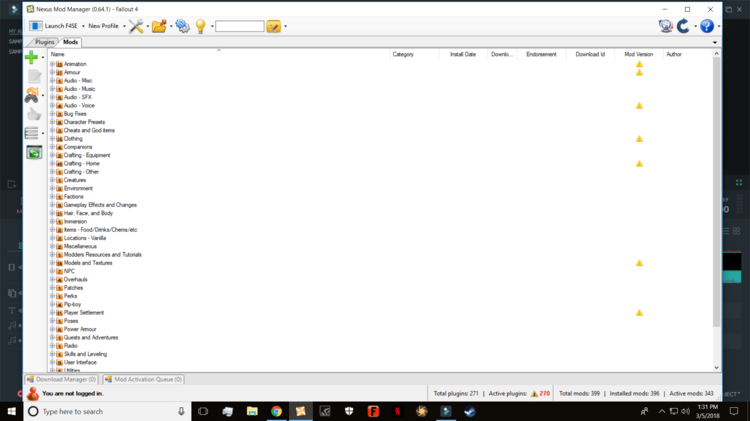Click the scroll down arrow of mod list
The width and height of the screenshot is (750, 421).
[716, 368]
